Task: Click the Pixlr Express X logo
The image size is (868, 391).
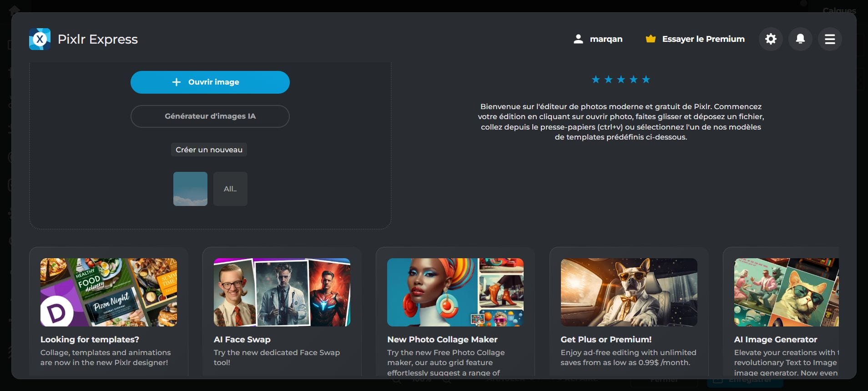Action: coord(40,39)
